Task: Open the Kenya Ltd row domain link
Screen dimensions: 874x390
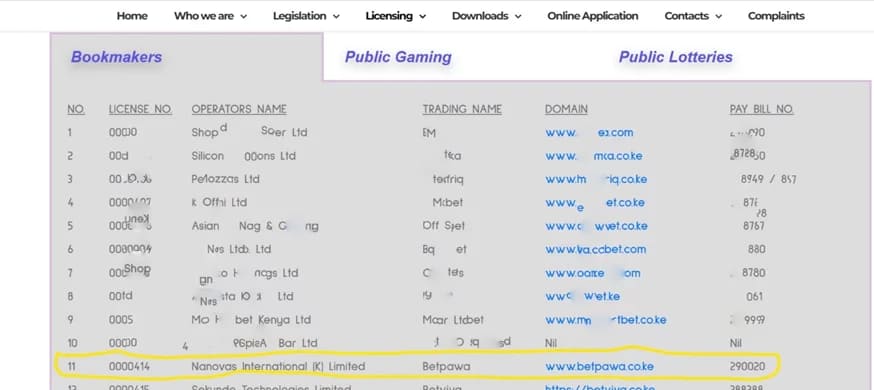Action: tap(606, 320)
